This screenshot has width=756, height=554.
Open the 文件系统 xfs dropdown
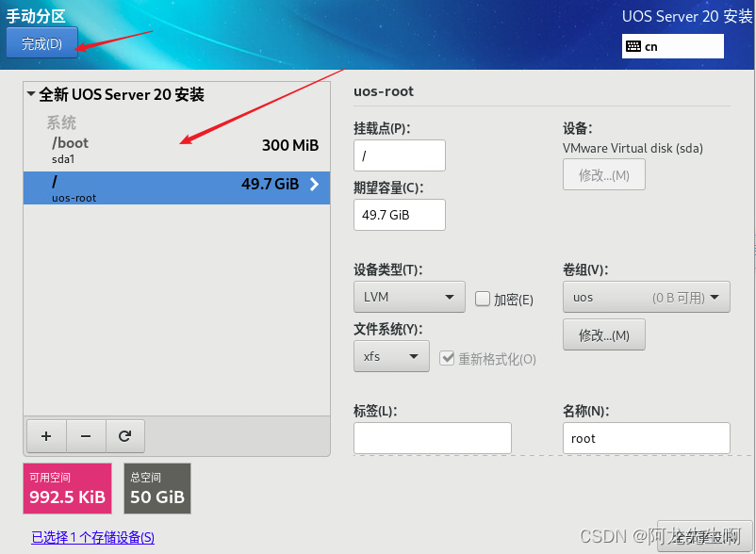coord(391,357)
